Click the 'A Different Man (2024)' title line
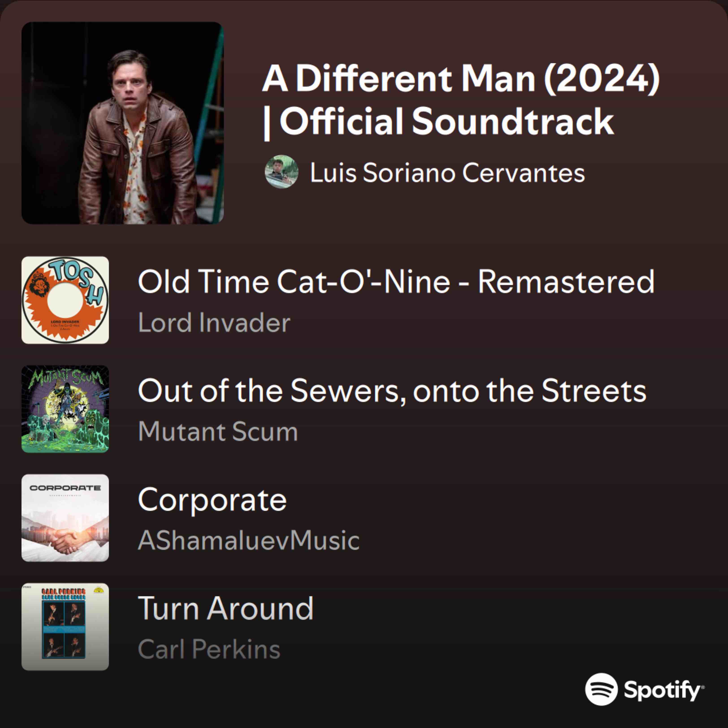 click(460, 78)
